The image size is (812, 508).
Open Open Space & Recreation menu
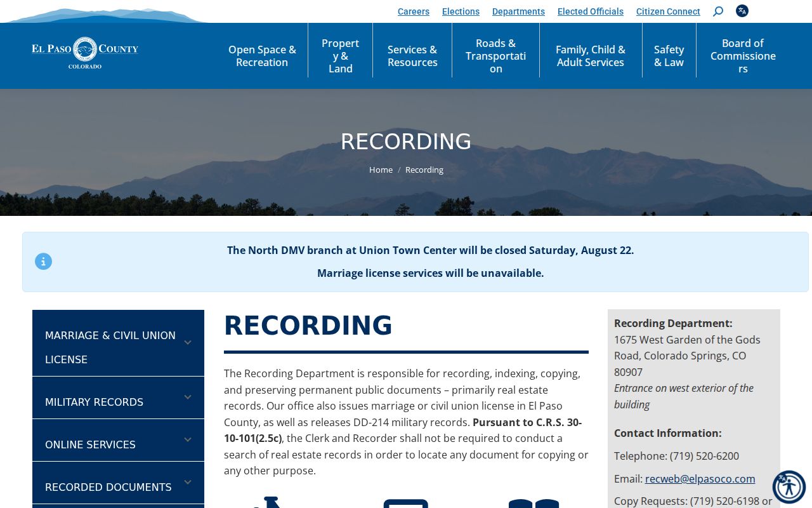point(262,56)
